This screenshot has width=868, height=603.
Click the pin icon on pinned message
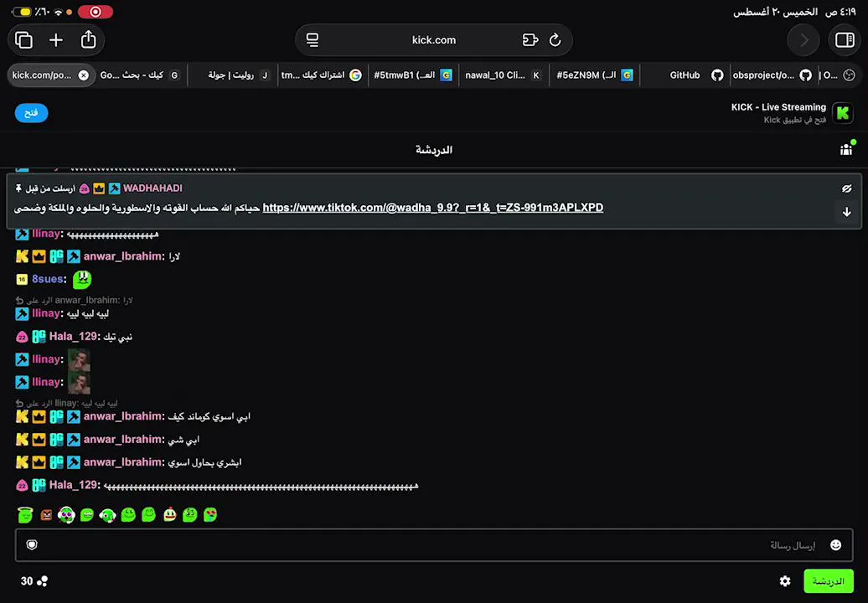[x=18, y=188]
